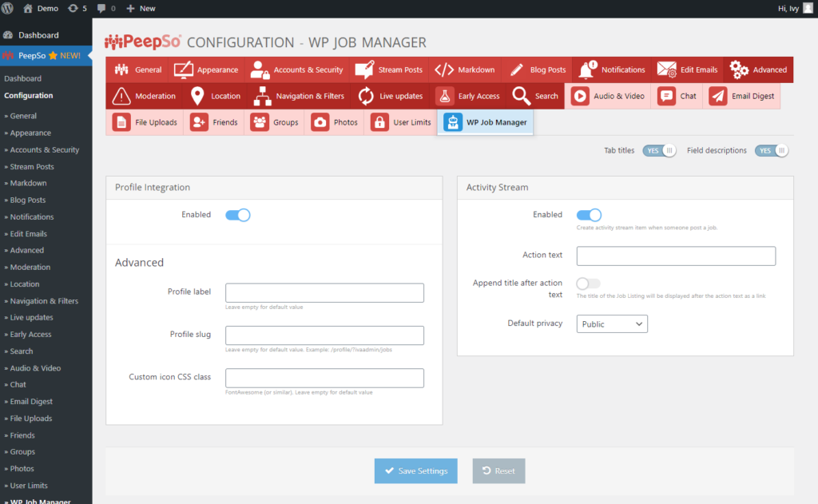Click inside the Profile slug input field
818x504 pixels.
(x=324, y=335)
